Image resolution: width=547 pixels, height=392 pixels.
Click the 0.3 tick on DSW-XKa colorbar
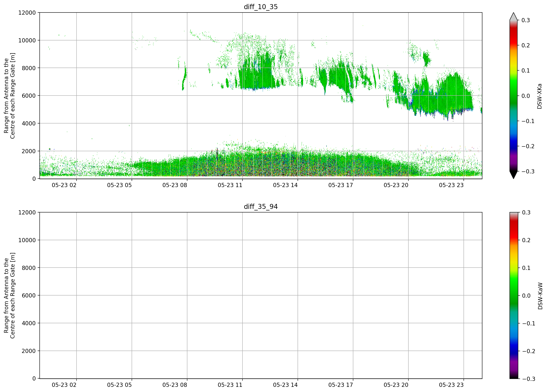[x=526, y=20]
